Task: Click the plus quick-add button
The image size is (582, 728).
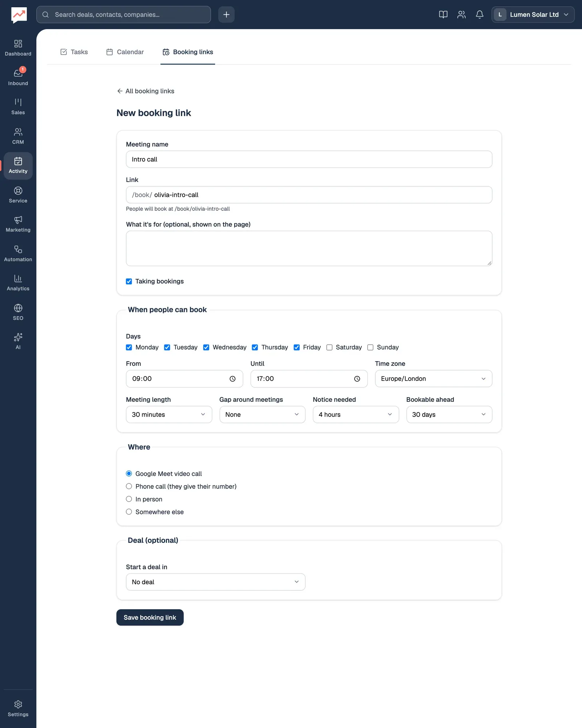Action: tap(226, 15)
